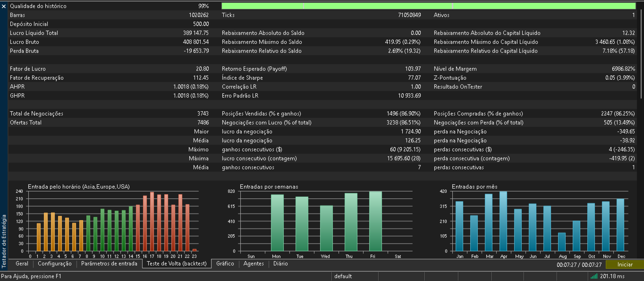Click the Barras value 1020262
Image resolution: width=644 pixels, height=281 pixels.
tap(198, 15)
